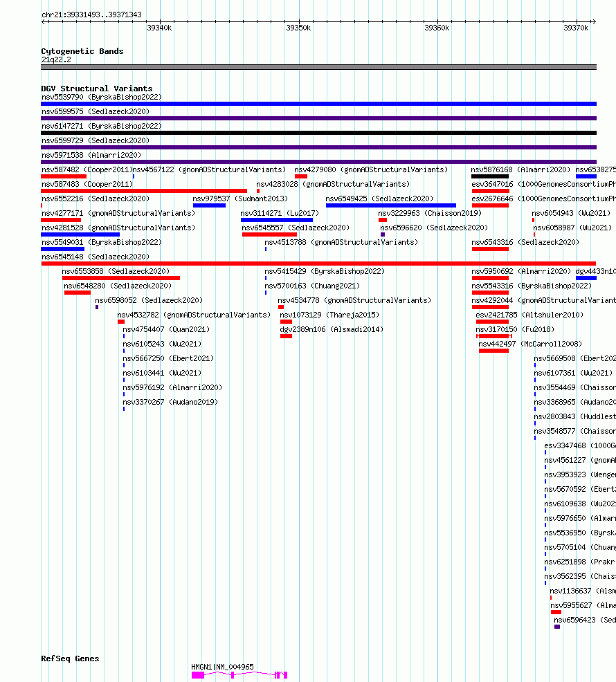Select nsv5950692 (Almarri2020) label
The width and height of the screenshot is (616, 682).
[x=521, y=271]
